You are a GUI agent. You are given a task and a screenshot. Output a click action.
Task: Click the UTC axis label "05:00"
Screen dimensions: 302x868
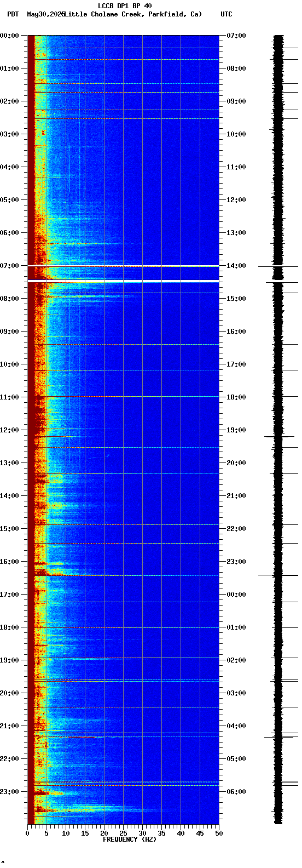click(236, 759)
